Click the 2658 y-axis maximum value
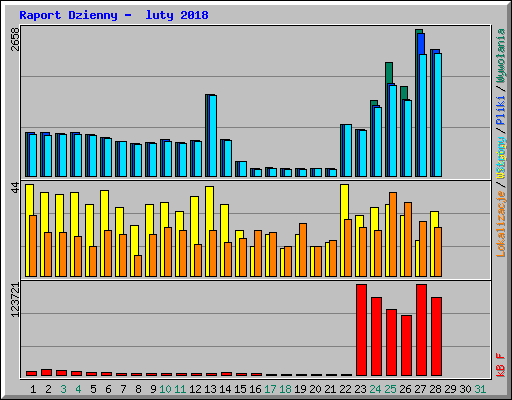The height and width of the screenshot is (400, 512). click(15, 39)
